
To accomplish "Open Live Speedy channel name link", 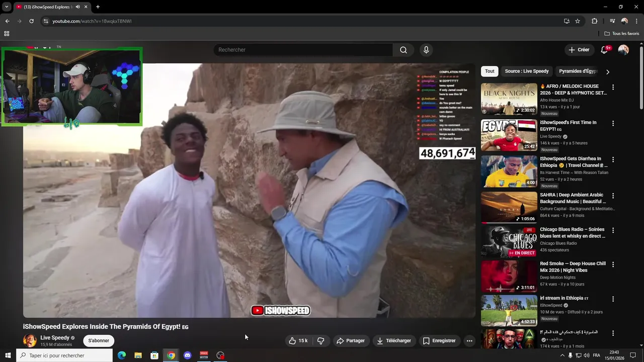I will [54, 338].
